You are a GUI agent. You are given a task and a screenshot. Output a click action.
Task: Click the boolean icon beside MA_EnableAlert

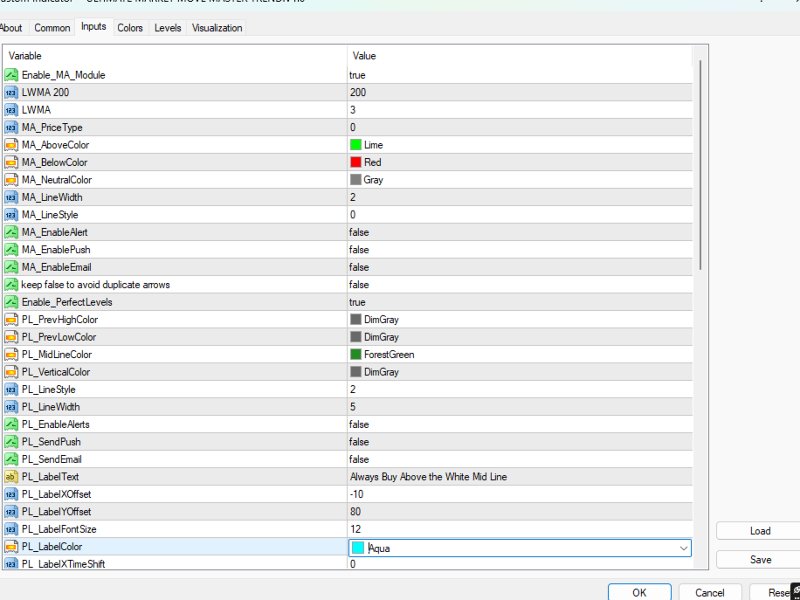(11, 232)
